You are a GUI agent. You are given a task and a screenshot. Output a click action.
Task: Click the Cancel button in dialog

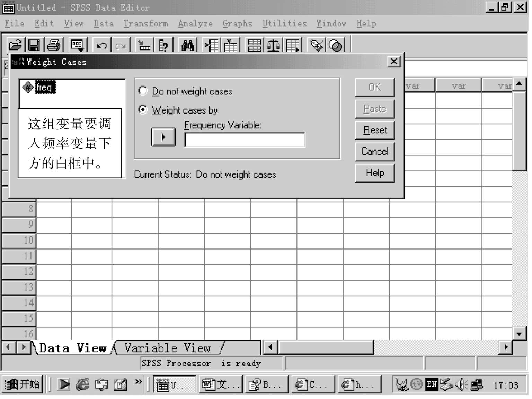coord(374,152)
